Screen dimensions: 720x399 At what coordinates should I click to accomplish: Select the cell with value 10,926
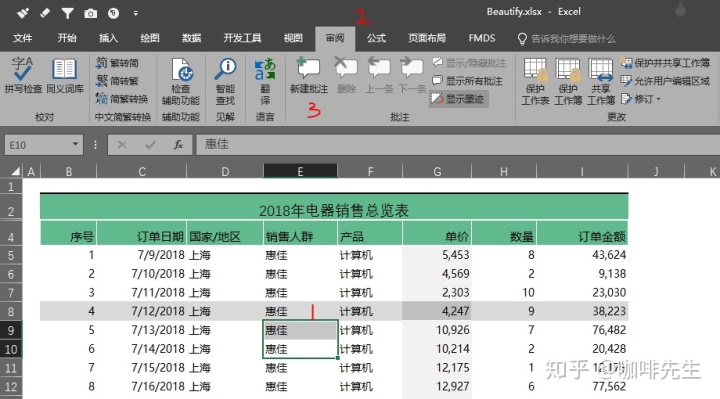[437, 330]
